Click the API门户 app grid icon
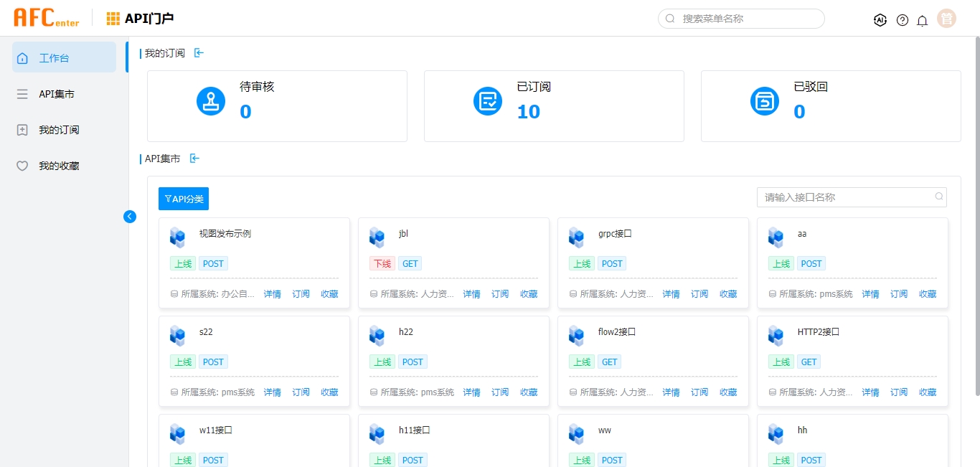This screenshot has width=980, height=467. (x=113, y=19)
